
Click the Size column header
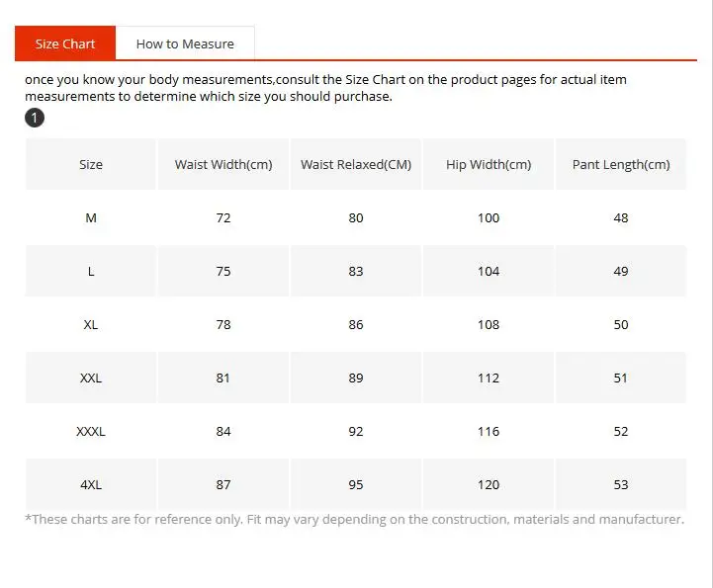coord(91,165)
